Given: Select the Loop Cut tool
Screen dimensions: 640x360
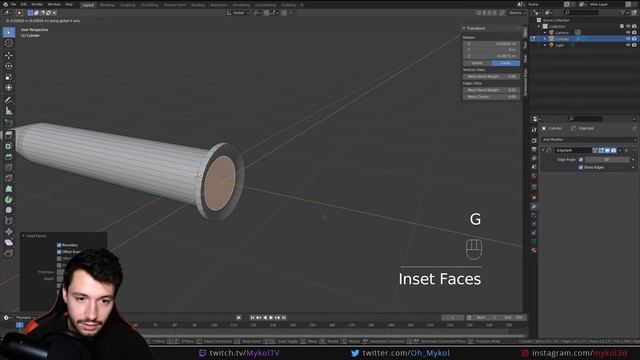Looking at the screenshot, I should [x=9, y=167].
